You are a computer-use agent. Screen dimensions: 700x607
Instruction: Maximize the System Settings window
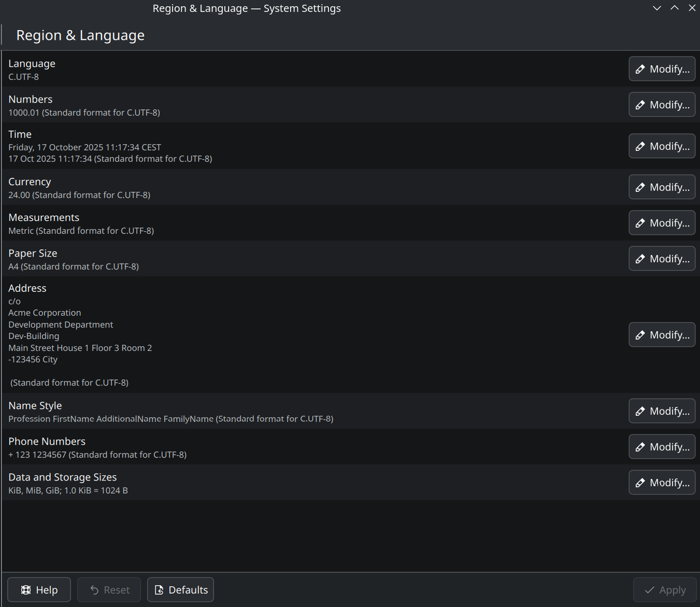click(x=675, y=8)
